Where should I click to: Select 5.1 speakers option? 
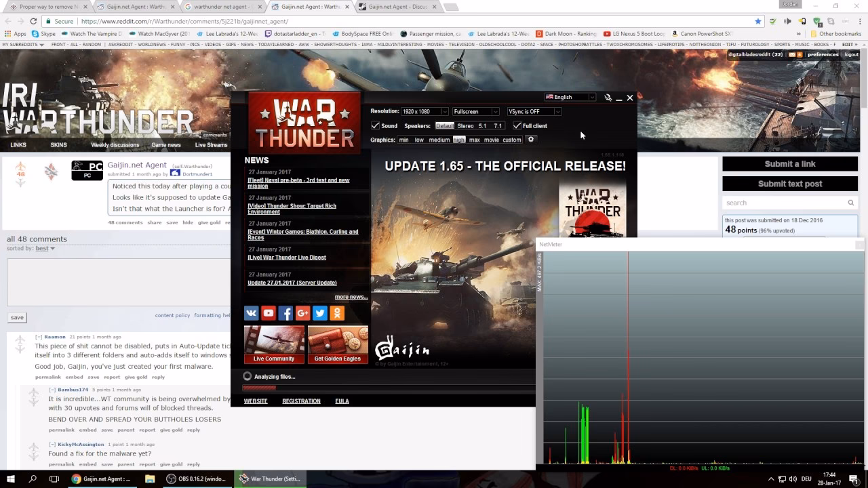(482, 126)
